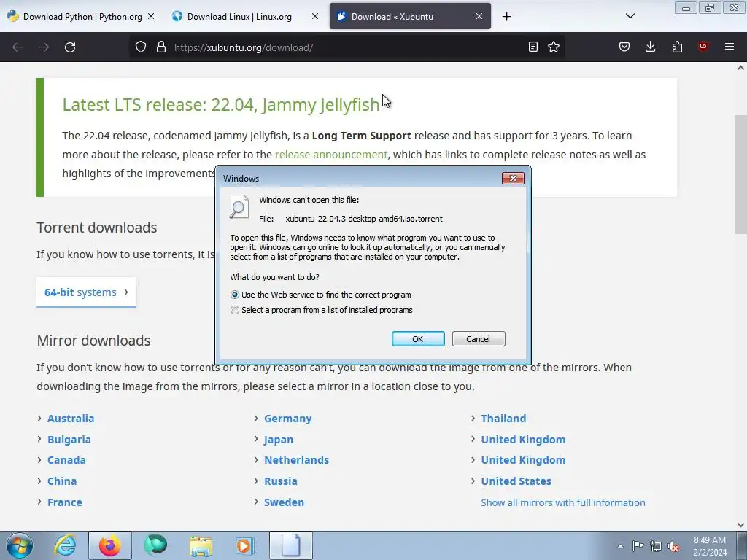Click the forward arrow in Firefox toolbar
This screenshot has width=747, height=560.
44,47
